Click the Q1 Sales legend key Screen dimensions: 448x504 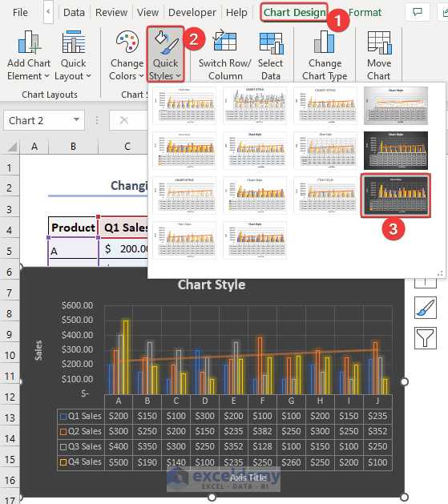(63, 416)
